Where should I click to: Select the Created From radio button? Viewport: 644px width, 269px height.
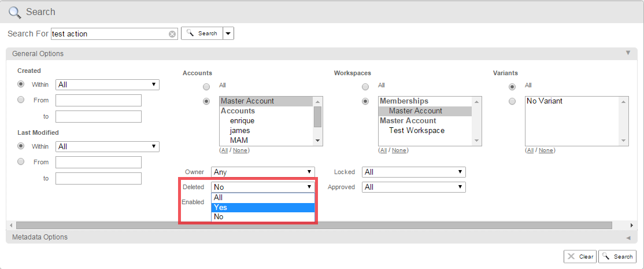(21, 100)
